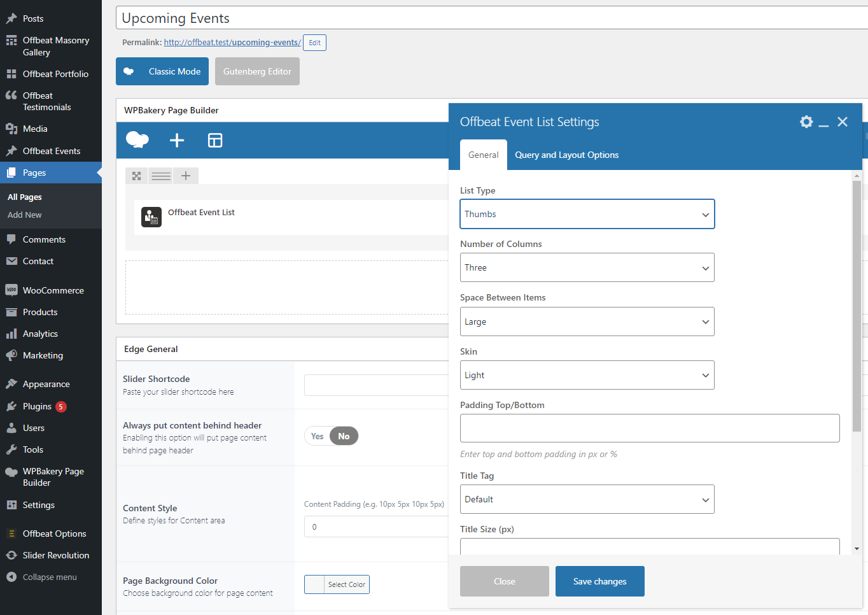Click the Padding Top/Bottom input field

[650, 428]
